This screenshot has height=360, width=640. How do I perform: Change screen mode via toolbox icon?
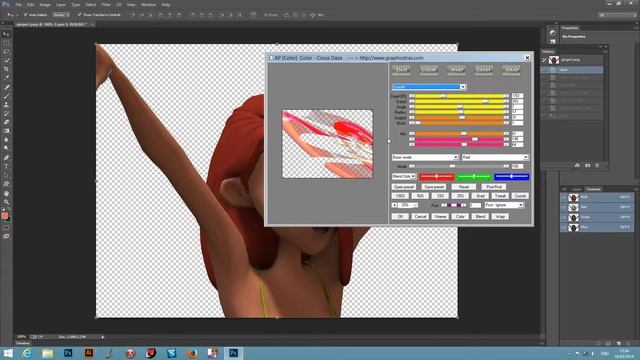[6, 236]
